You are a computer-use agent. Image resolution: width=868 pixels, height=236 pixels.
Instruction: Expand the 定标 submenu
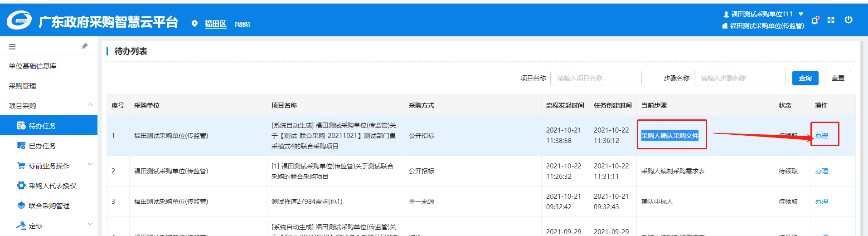[90, 224]
